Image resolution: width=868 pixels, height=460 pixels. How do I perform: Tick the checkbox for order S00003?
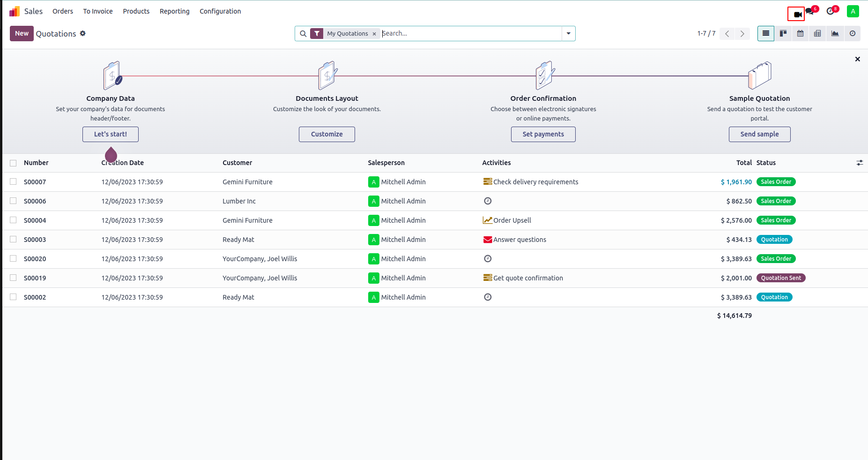(13, 240)
